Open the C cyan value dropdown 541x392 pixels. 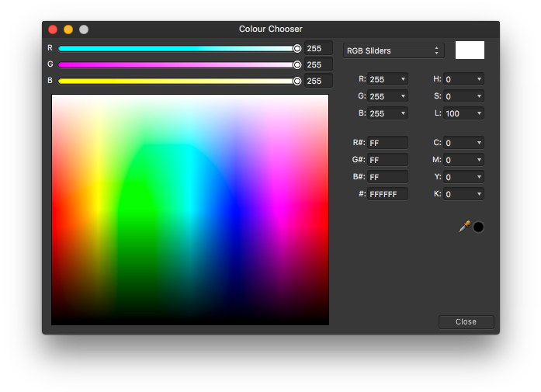tap(479, 143)
